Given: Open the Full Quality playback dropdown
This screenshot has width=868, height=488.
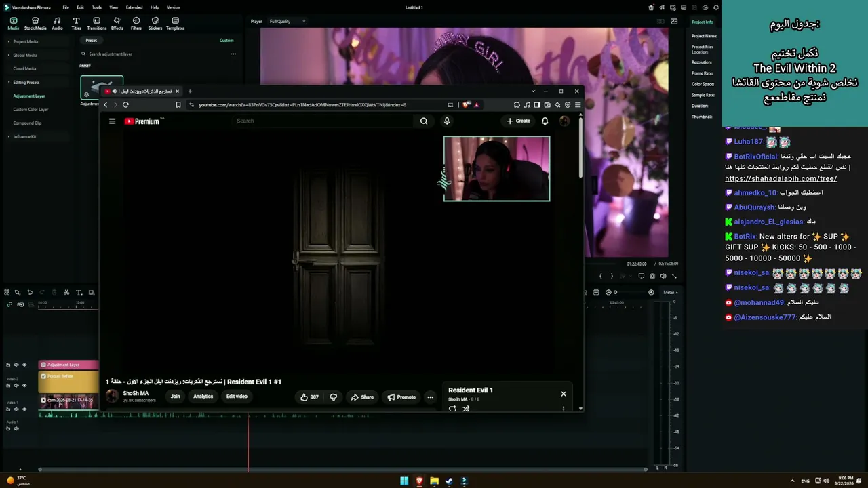Looking at the screenshot, I should point(287,21).
